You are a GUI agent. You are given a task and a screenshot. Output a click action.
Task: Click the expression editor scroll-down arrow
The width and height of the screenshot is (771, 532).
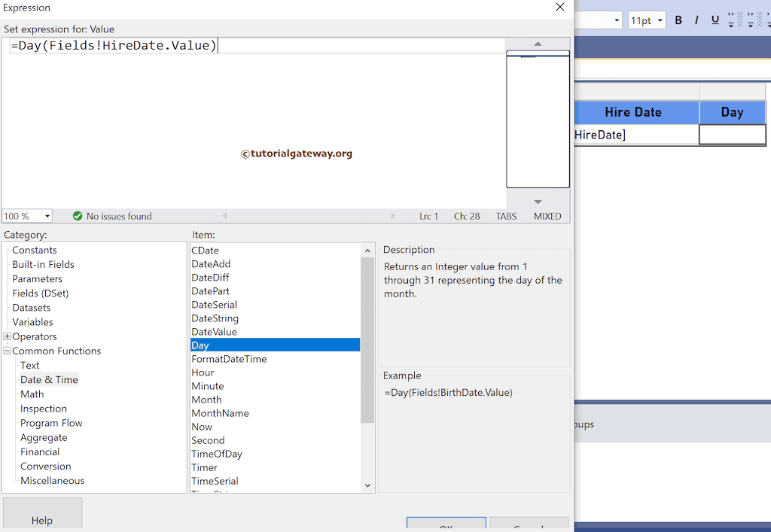[x=538, y=202]
